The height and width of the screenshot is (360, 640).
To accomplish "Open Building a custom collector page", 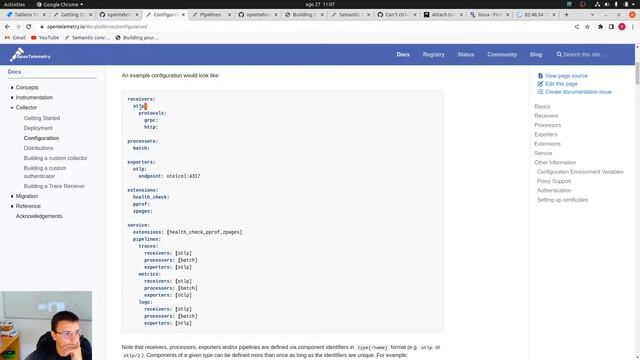I will click(x=56, y=158).
